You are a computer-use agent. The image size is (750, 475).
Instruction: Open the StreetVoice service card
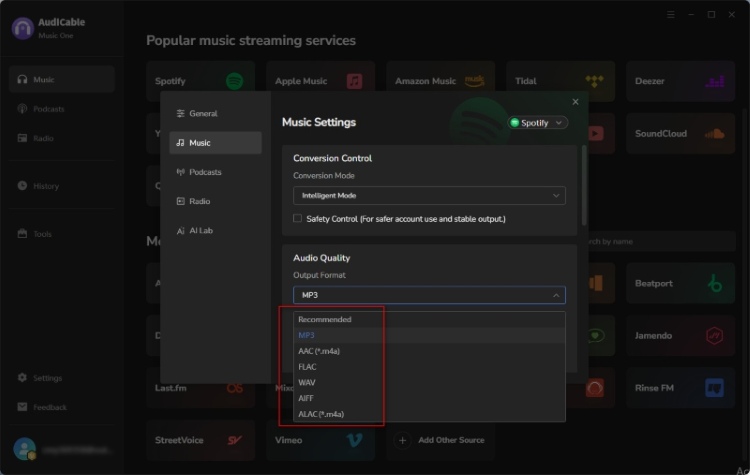click(x=200, y=440)
